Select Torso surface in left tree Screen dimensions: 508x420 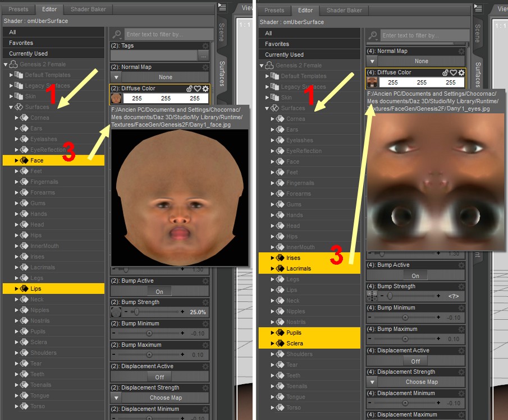coord(53,406)
